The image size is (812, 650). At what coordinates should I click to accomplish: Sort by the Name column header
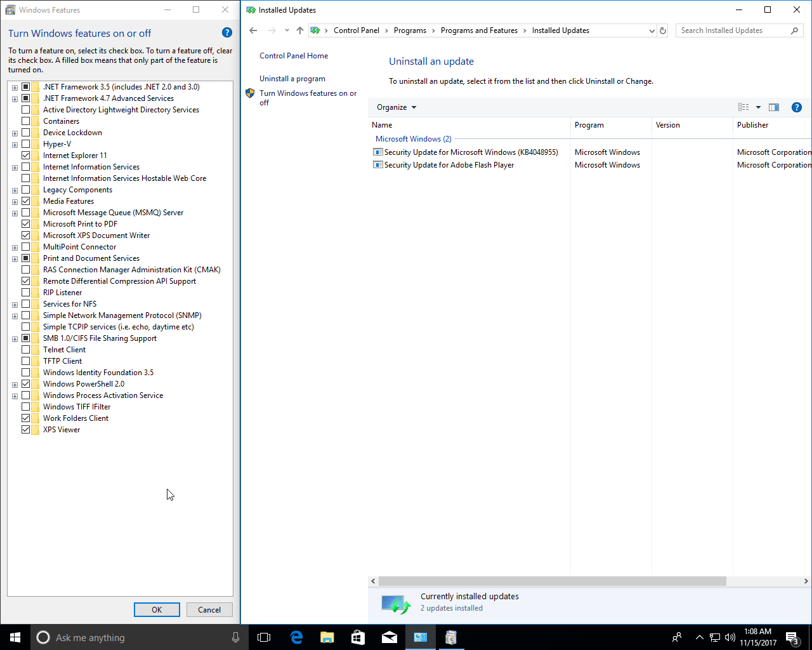(x=469, y=125)
